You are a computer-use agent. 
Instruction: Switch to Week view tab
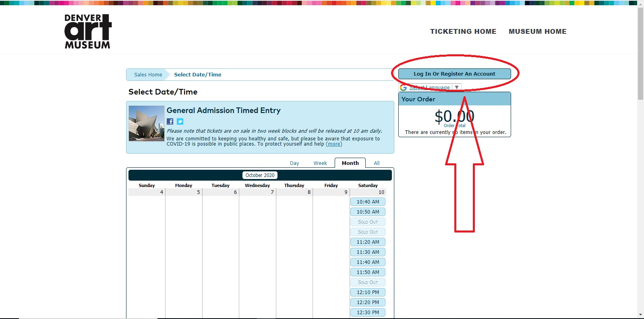pos(320,163)
